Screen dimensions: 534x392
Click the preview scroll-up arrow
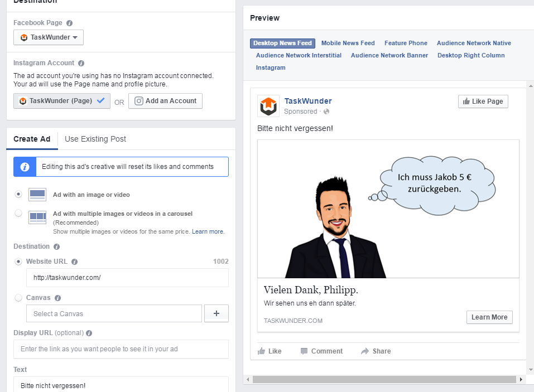coord(531,86)
